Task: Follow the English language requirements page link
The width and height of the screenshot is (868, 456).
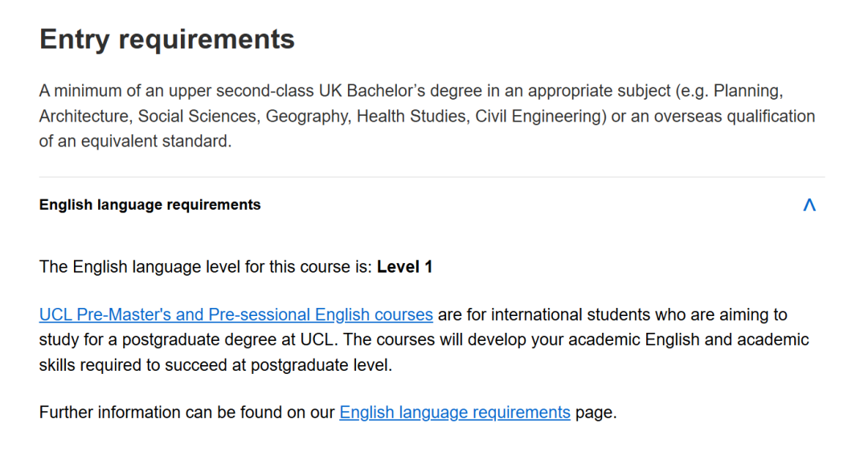Action: point(454,413)
